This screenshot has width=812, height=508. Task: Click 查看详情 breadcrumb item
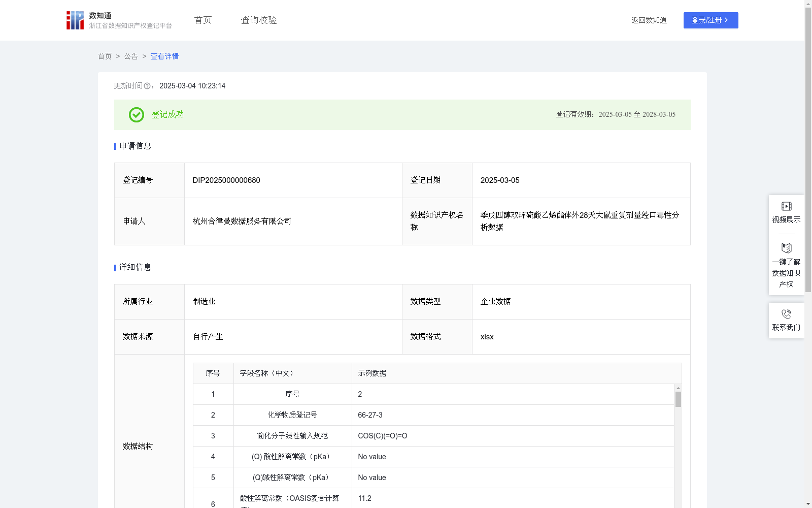coord(164,56)
